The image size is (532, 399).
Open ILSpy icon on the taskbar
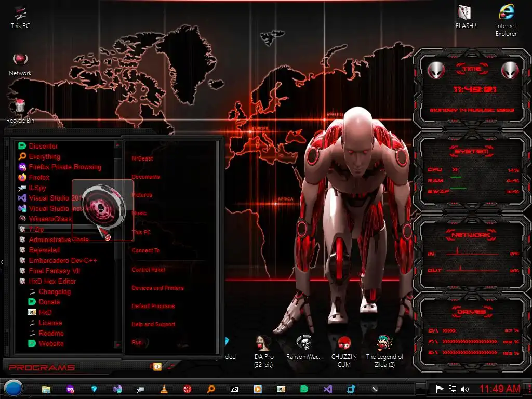(140, 389)
